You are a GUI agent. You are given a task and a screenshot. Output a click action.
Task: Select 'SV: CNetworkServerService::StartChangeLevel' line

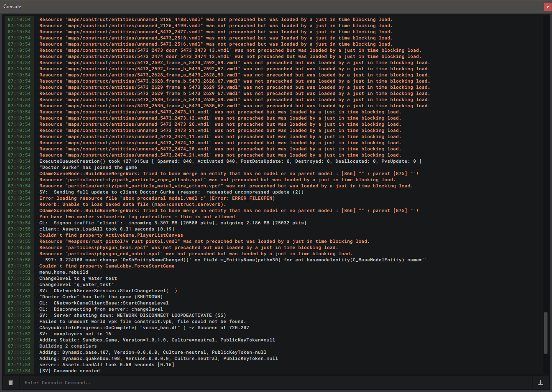tap(108, 291)
